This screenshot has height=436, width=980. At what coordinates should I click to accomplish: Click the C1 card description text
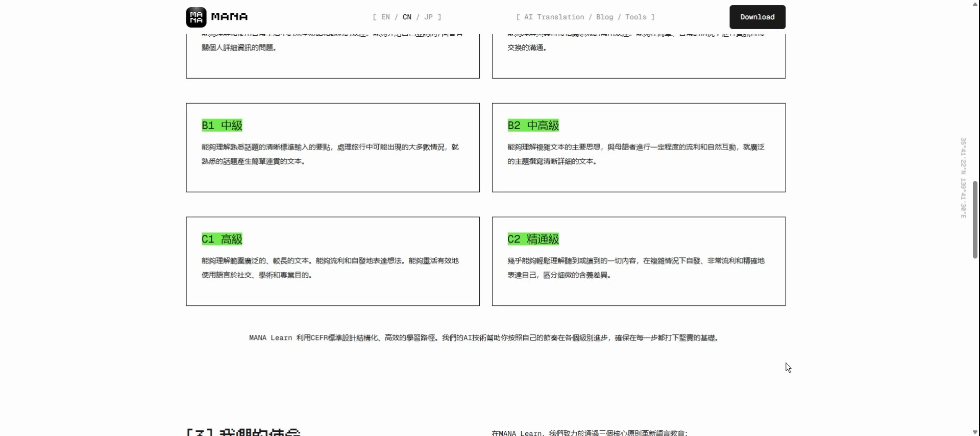(330, 268)
